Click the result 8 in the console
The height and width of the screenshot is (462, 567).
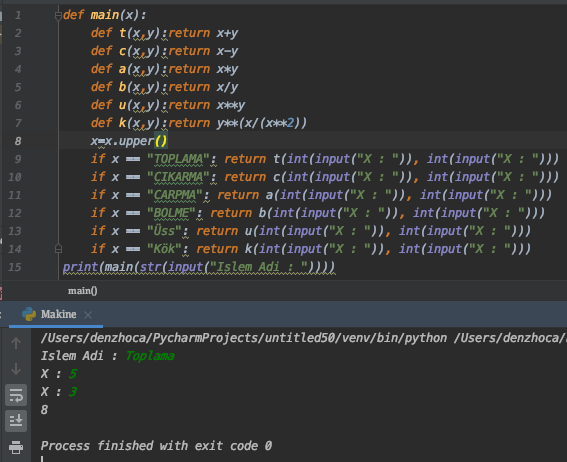click(44, 410)
